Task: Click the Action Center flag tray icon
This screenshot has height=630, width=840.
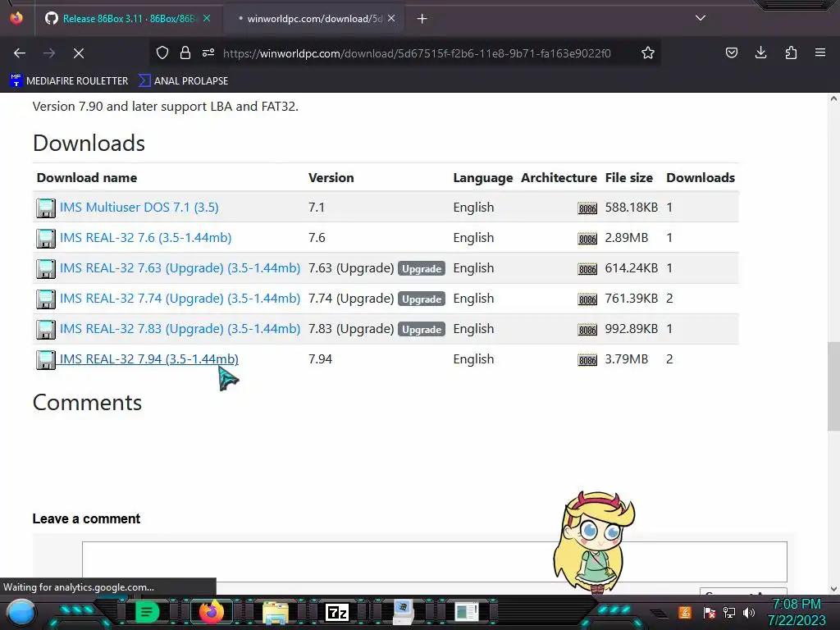Action: point(710,612)
